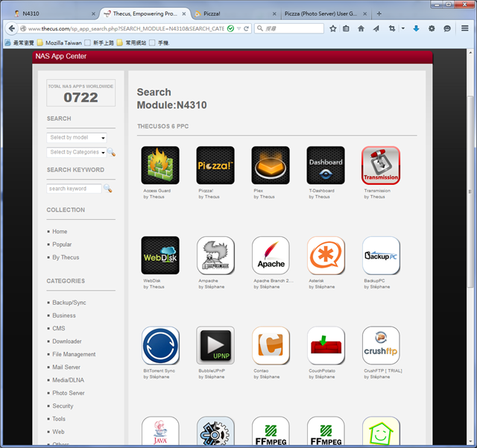Viewport: 477px width, 448px height.
Task: Open the BubbleUPnP app icon
Action: pos(215,345)
